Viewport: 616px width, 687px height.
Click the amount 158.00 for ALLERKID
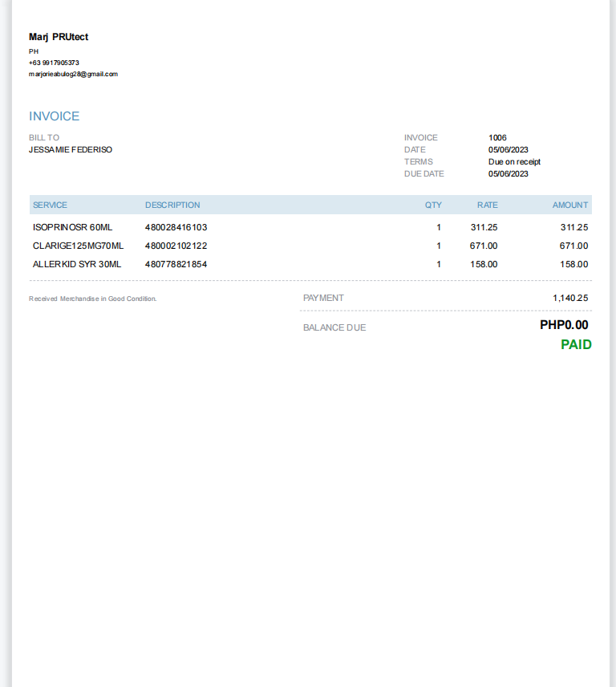click(574, 264)
